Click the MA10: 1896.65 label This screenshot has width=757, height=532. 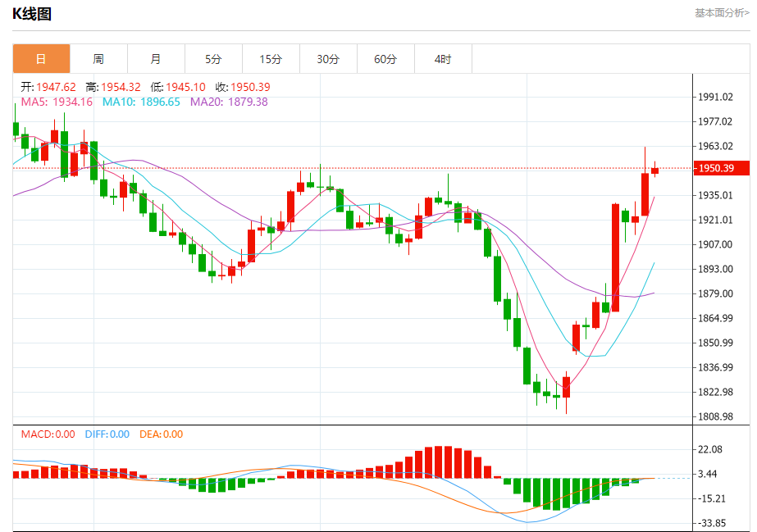click(141, 102)
